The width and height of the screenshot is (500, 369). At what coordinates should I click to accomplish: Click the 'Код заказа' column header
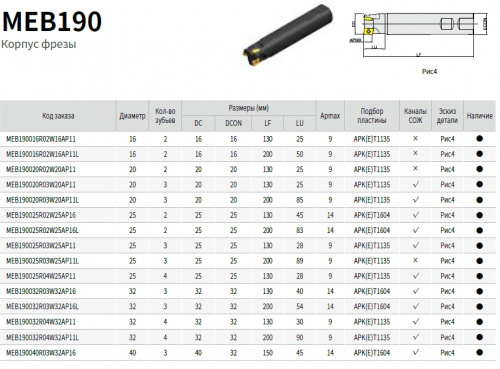pyautogui.click(x=58, y=116)
